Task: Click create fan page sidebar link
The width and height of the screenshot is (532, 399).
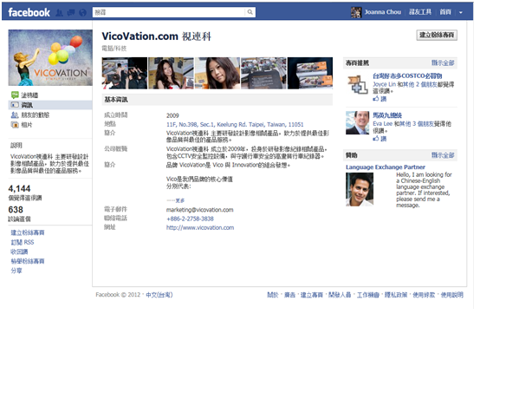Action: (x=28, y=232)
